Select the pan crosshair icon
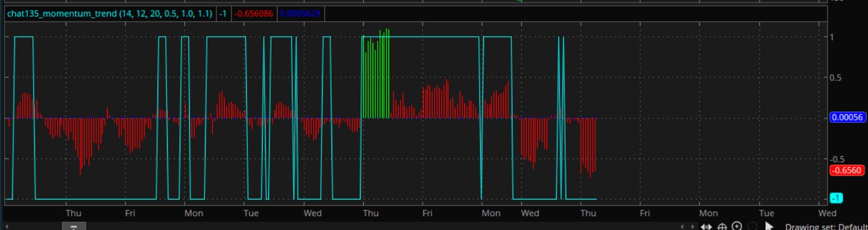This screenshot has height=230, width=868. point(722,226)
